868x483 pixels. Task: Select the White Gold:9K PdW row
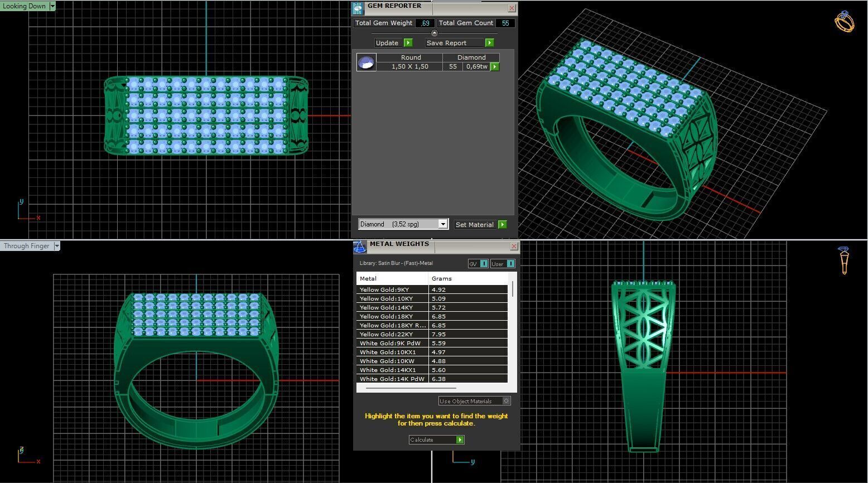tap(432, 343)
